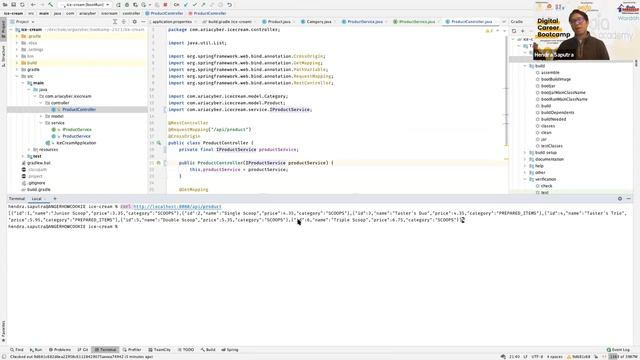Select the bootJar Gradle task

[x=548, y=86]
